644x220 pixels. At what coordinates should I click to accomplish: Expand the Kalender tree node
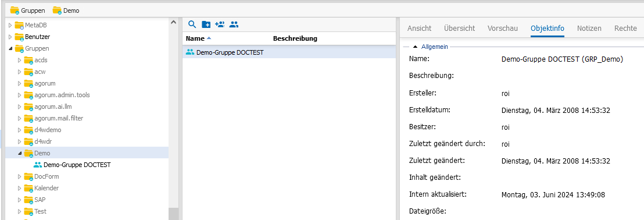[x=19, y=188]
